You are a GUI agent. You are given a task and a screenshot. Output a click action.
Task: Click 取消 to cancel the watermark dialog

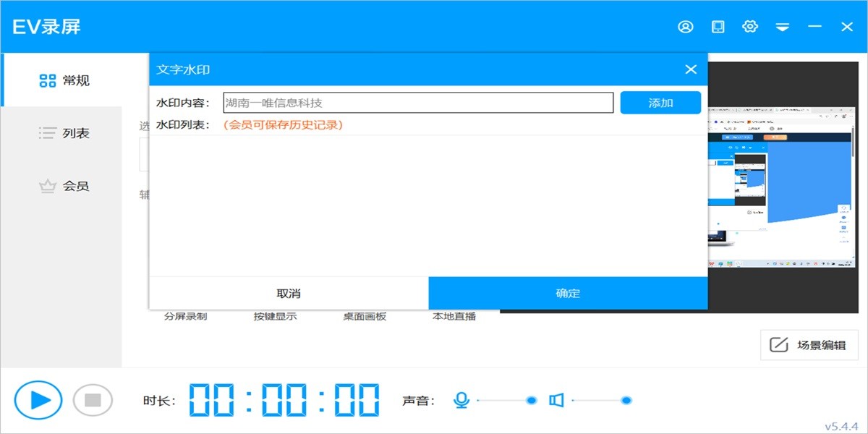[x=288, y=292]
